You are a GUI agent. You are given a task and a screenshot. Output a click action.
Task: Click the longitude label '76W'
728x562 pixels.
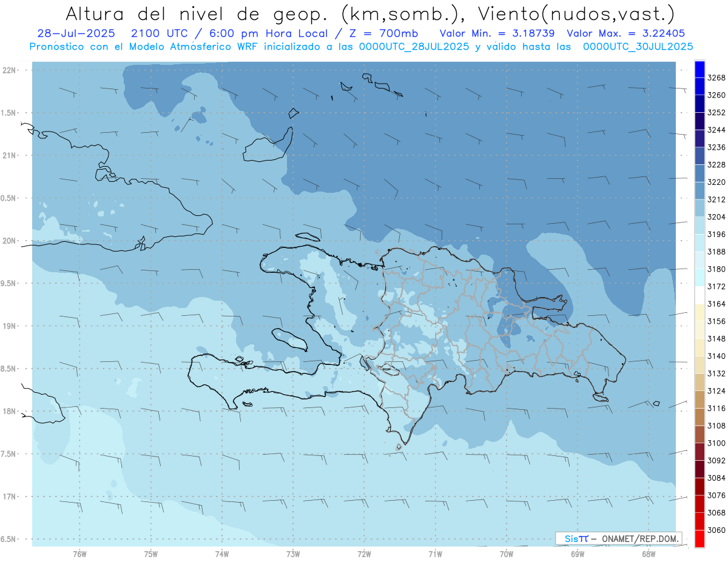79,554
